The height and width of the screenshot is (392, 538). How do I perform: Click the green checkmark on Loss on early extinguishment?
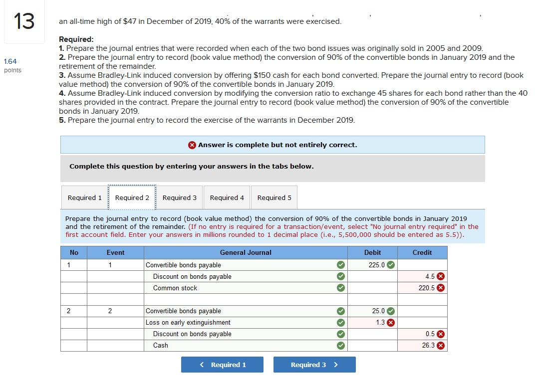[x=341, y=322]
